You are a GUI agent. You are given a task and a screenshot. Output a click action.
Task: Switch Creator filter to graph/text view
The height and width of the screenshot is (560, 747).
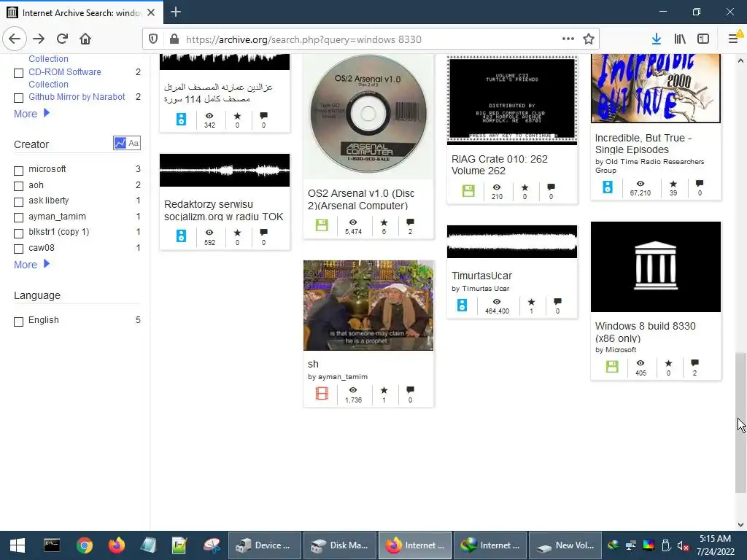(127, 143)
